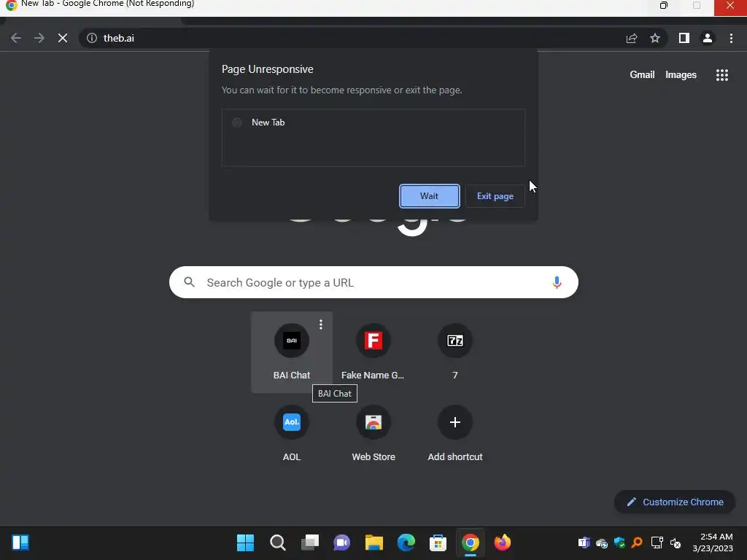This screenshot has height=560, width=747.
Task: Launch Microsoft Edge from taskbar
Action: (406, 542)
